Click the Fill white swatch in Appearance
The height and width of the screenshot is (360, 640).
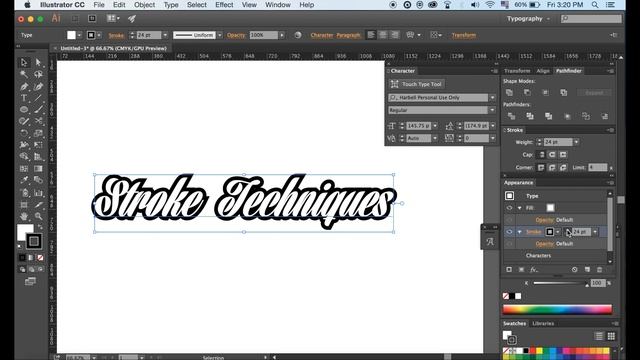pos(550,208)
